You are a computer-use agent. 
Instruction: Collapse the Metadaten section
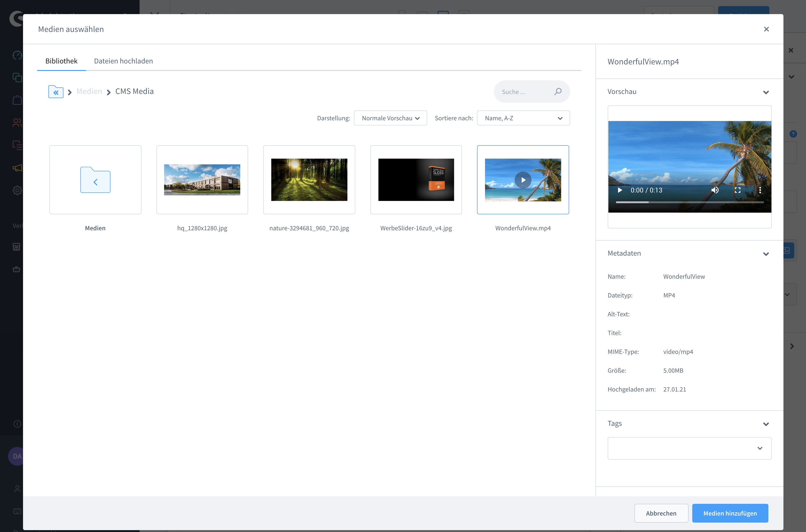[x=766, y=254]
